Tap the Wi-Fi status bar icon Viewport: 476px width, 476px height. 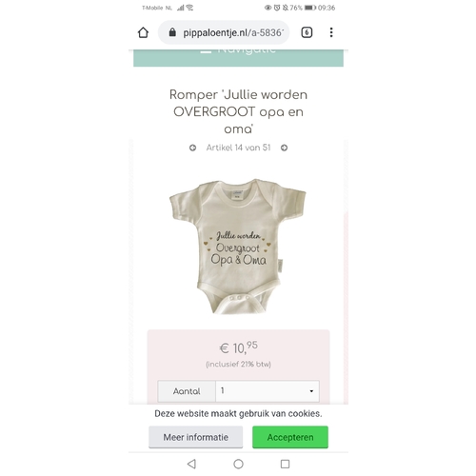[x=189, y=8]
